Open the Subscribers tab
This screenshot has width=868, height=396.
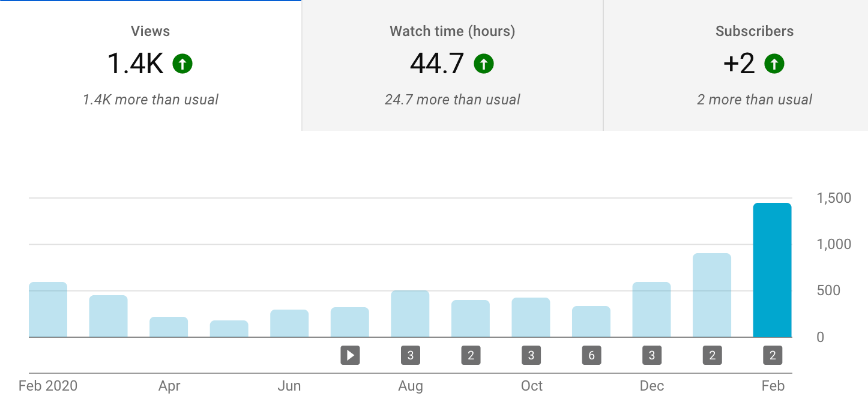point(736,65)
